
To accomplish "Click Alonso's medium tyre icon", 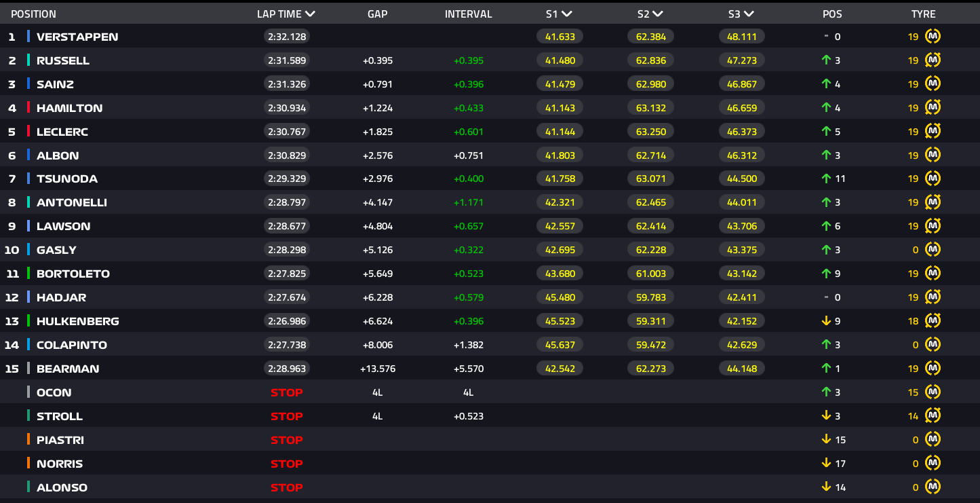I will tap(933, 487).
